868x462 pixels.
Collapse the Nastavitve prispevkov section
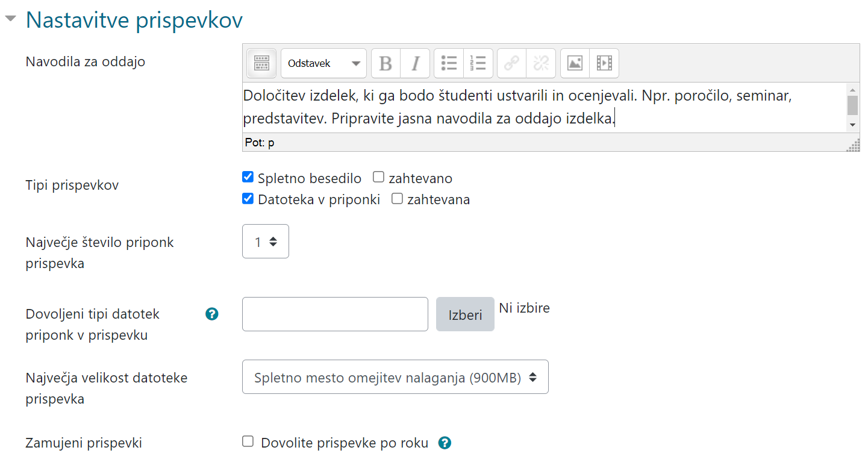coord(10,18)
